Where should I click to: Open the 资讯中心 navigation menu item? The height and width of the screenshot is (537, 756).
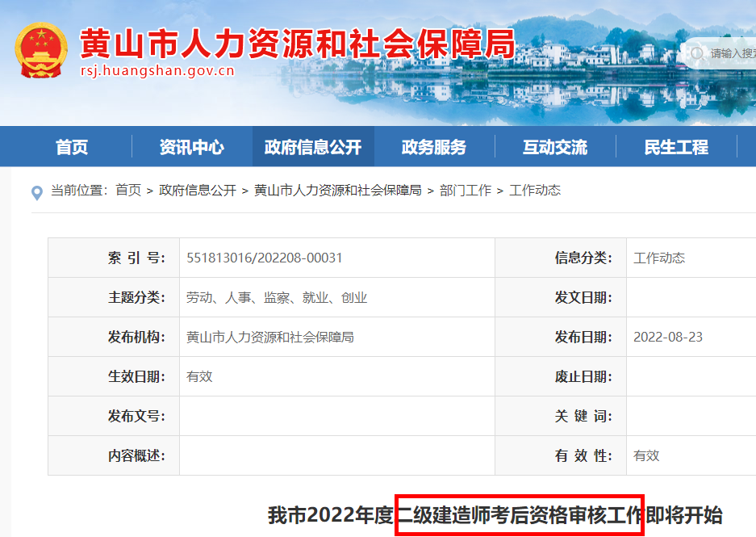coord(191,146)
